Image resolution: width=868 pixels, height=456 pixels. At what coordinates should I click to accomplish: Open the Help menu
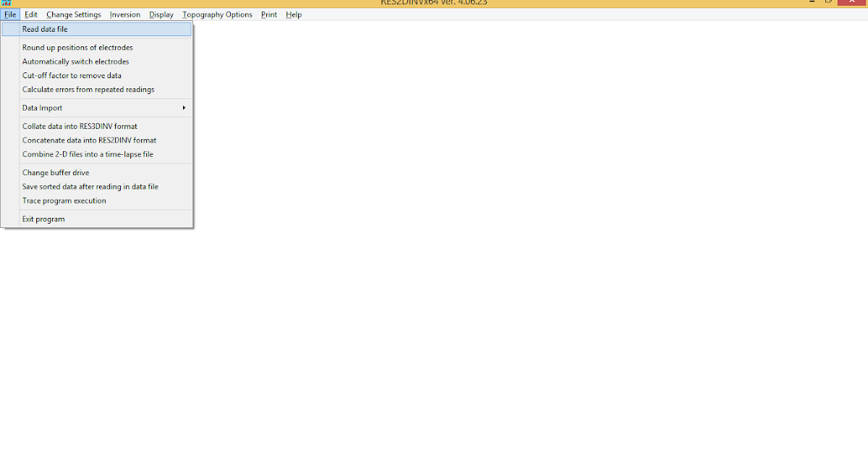pos(294,14)
